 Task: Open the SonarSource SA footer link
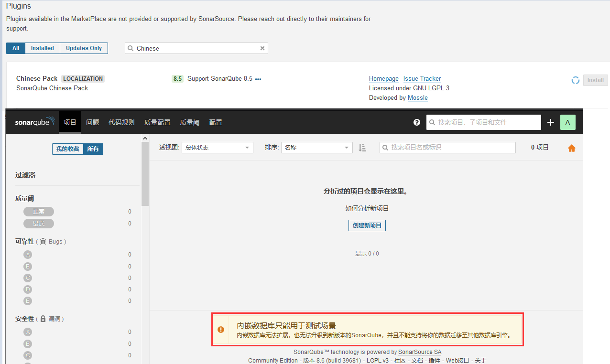pos(420,352)
